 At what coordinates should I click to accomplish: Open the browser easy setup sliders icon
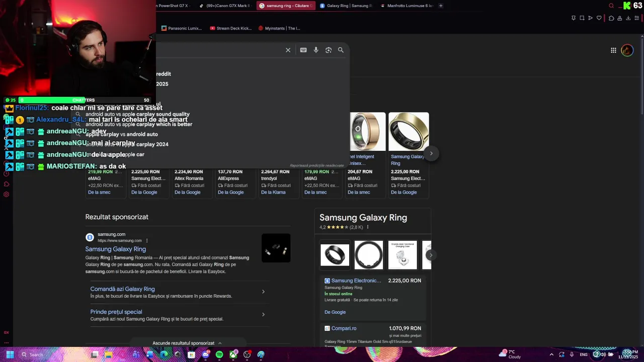pos(637,18)
